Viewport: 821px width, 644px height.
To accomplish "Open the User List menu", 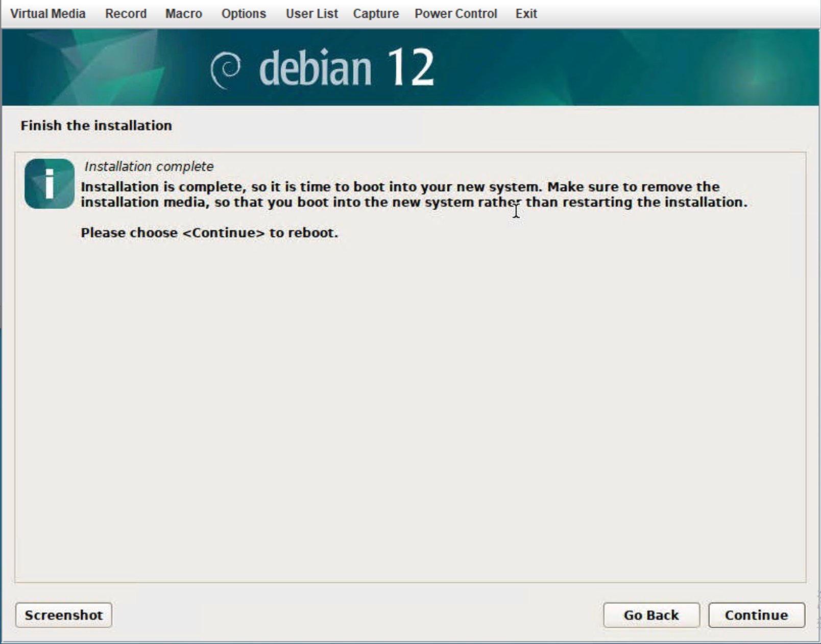I will (311, 13).
